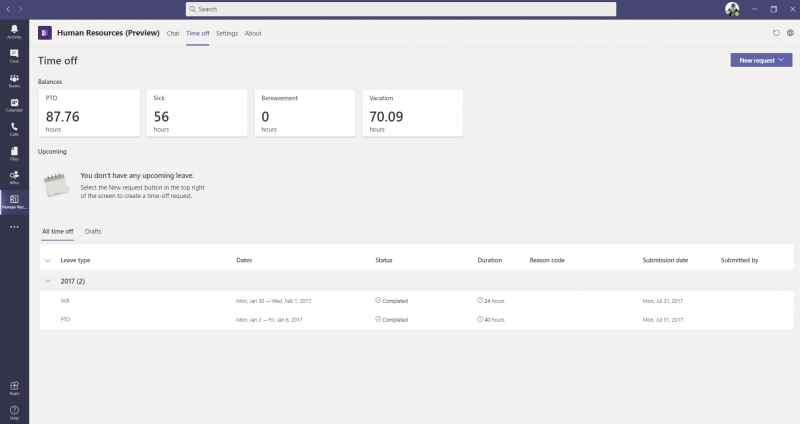
Task: Open the About tab
Action: pos(253,33)
